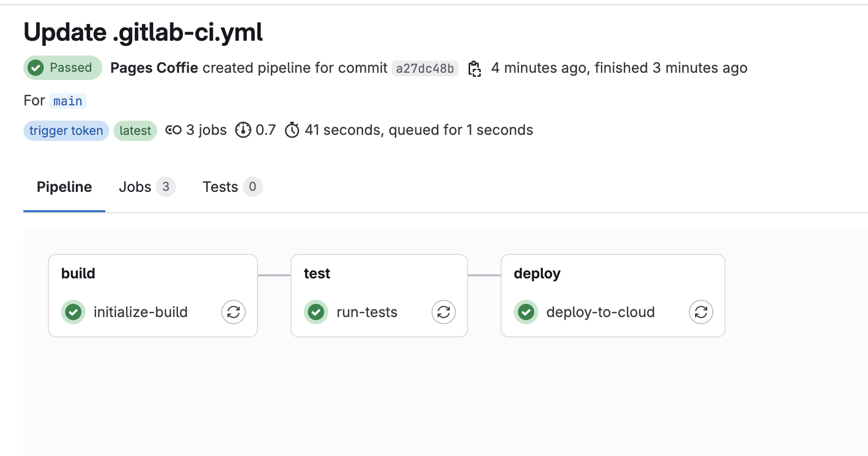Open the Tests tab
The height and width of the screenshot is (456, 868).
click(232, 187)
